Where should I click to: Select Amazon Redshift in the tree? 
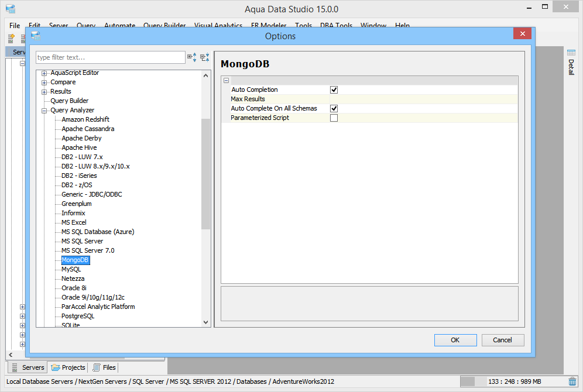(85, 119)
